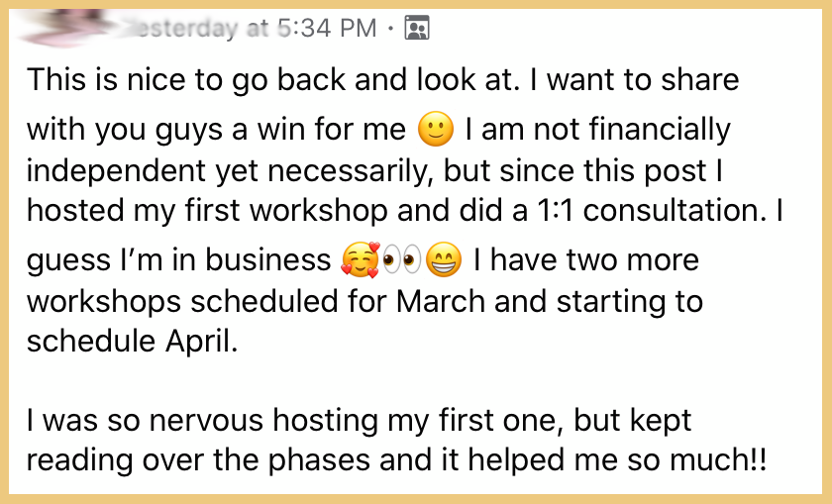Click the grinning face emoji
Image resolution: width=832 pixels, height=504 pixels.
[444, 260]
